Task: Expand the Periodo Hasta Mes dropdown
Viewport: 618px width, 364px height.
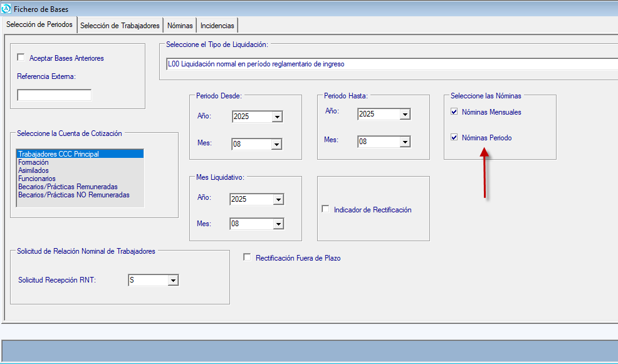Action: [x=404, y=142]
